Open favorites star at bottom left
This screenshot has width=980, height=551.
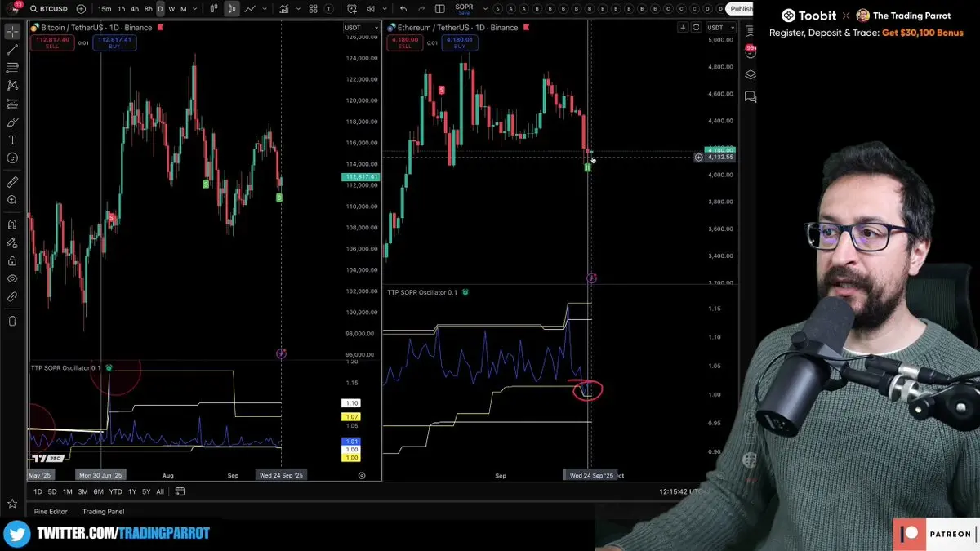12,504
